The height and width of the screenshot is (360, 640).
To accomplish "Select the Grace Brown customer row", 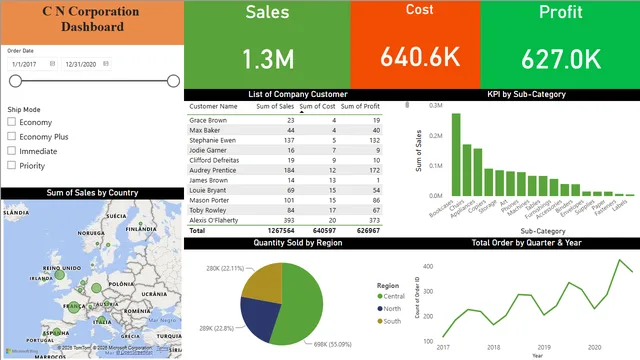I will point(284,120).
